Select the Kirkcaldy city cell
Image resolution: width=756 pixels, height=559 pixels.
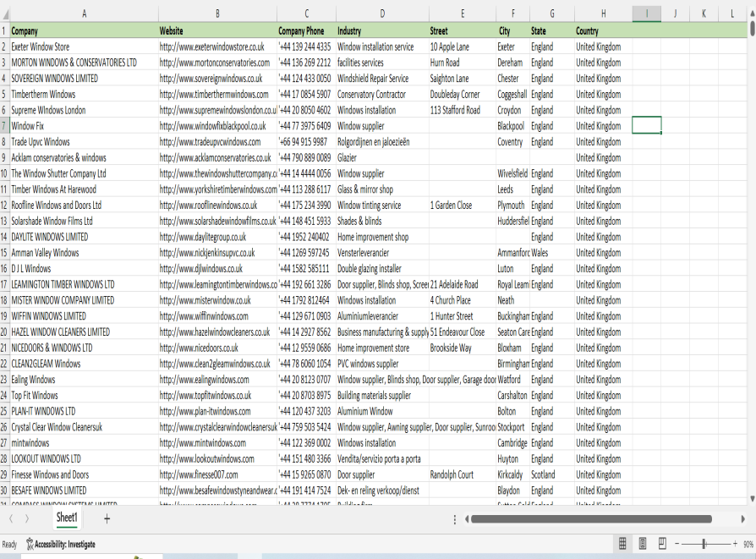[513, 474]
